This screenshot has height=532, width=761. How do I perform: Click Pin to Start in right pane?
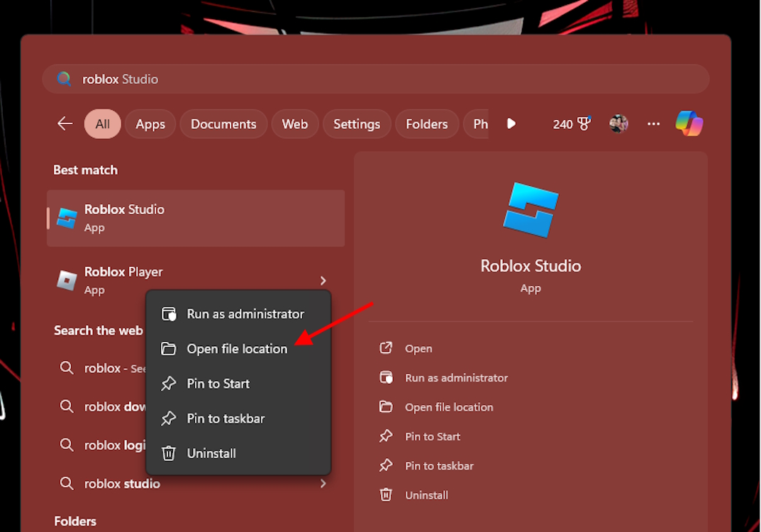(x=433, y=437)
